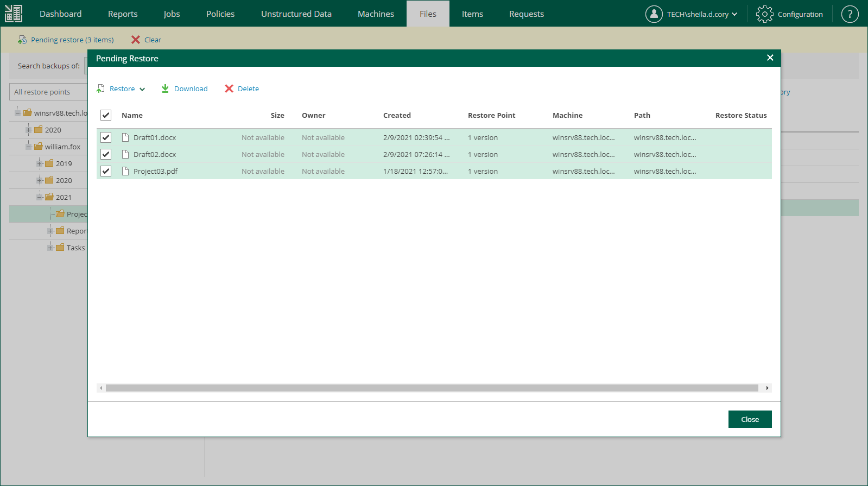Open the Unstructured Data tab

296,14
